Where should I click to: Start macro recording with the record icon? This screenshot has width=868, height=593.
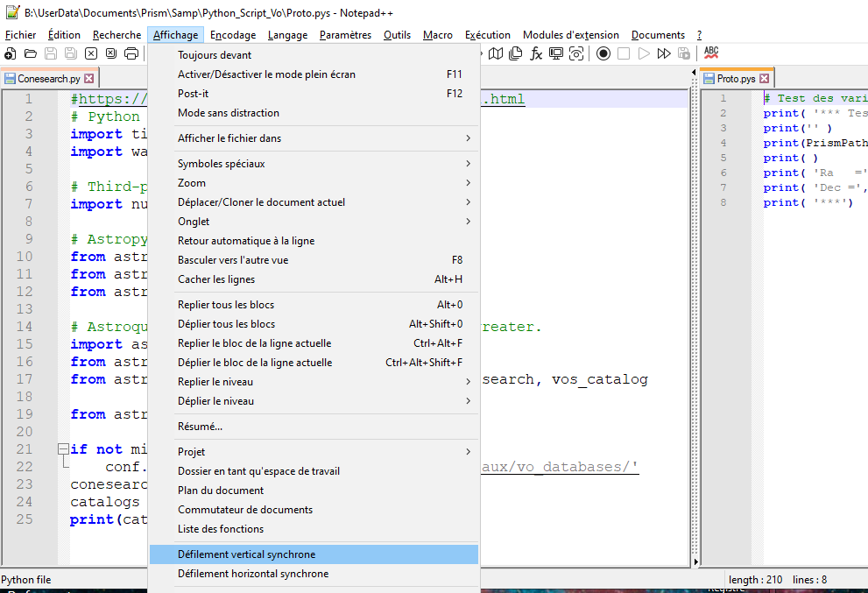pyautogui.click(x=603, y=54)
